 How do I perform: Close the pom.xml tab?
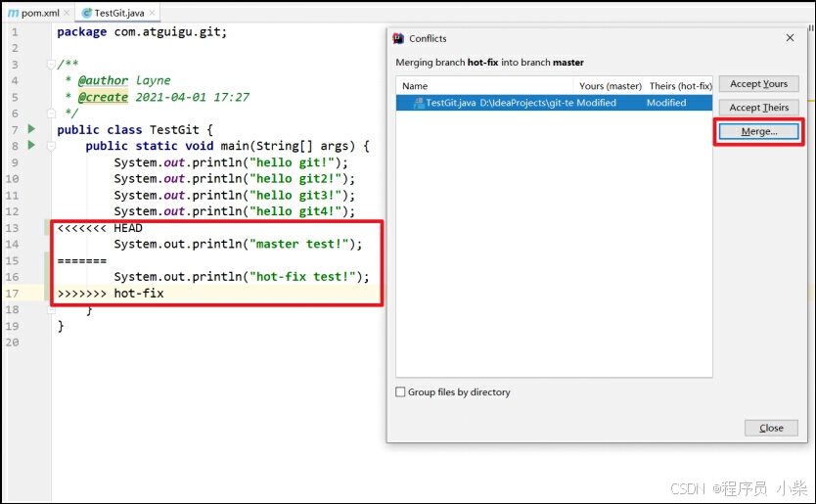(67, 13)
